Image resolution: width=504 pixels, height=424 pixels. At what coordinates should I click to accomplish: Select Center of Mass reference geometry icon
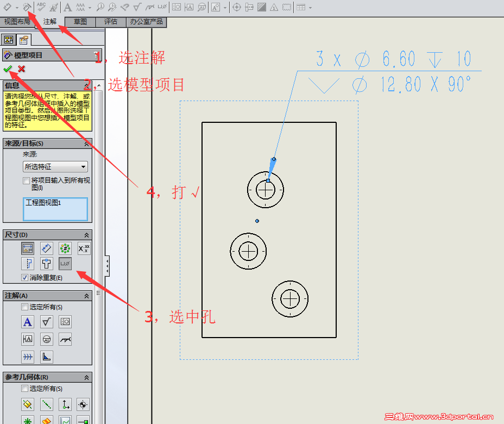(x=83, y=404)
